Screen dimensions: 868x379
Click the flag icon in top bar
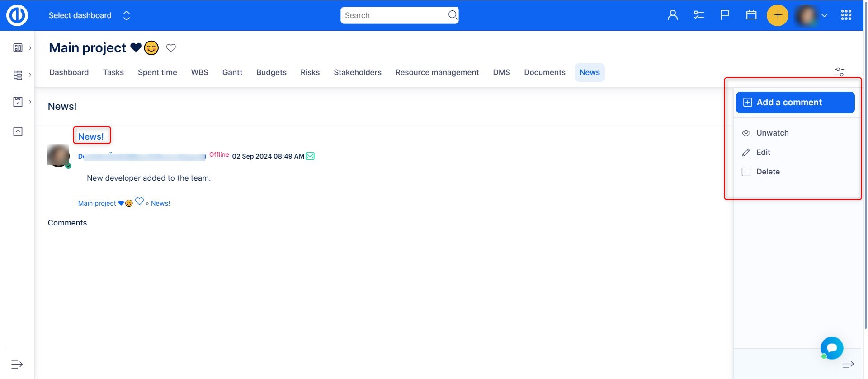(x=725, y=15)
